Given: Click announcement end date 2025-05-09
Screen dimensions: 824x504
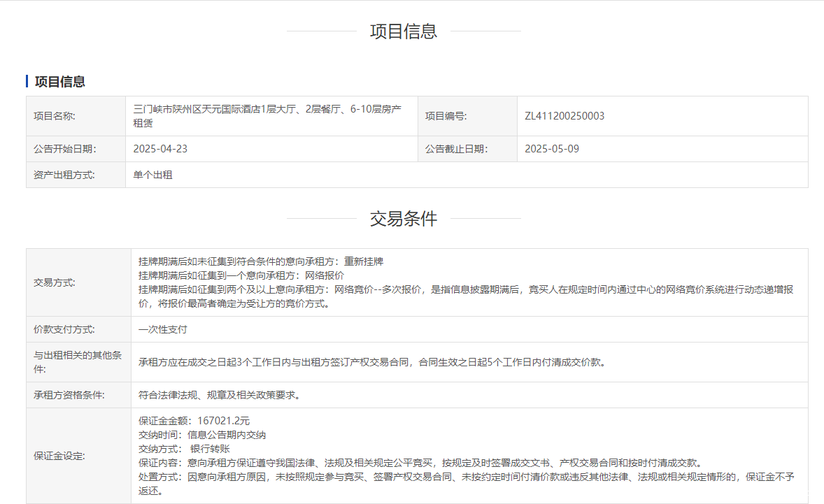Looking at the screenshot, I should pyautogui.click(x=552, y=149).
